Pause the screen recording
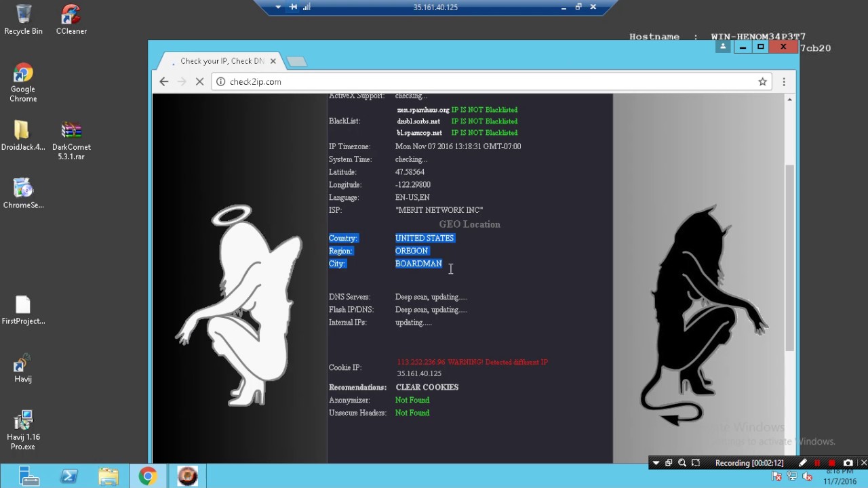This screenshot has height=488, width=868. click(817, 463)
